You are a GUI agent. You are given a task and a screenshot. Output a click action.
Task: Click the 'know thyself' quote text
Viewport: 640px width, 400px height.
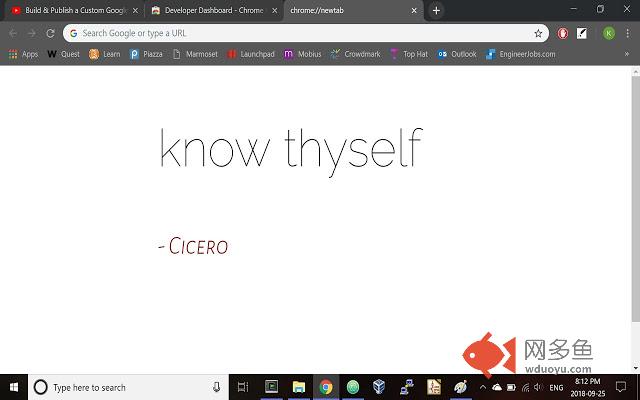coord(291,151)
